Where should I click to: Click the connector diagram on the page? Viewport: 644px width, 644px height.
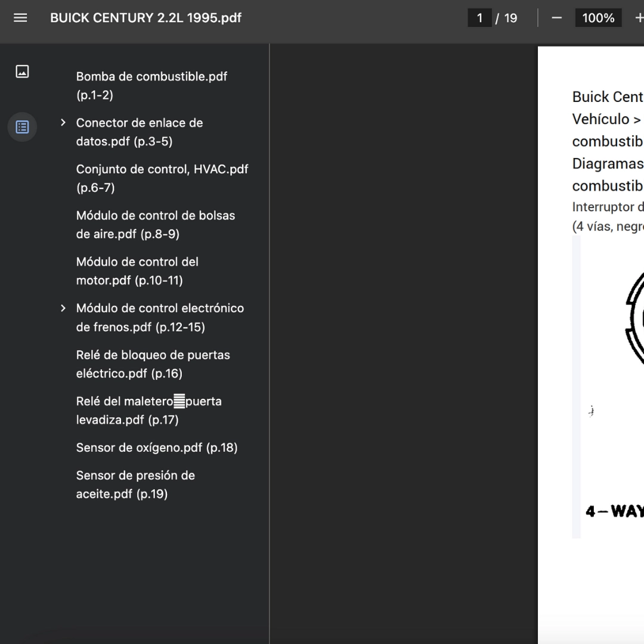pyautogui.click(x=612, y=386)
